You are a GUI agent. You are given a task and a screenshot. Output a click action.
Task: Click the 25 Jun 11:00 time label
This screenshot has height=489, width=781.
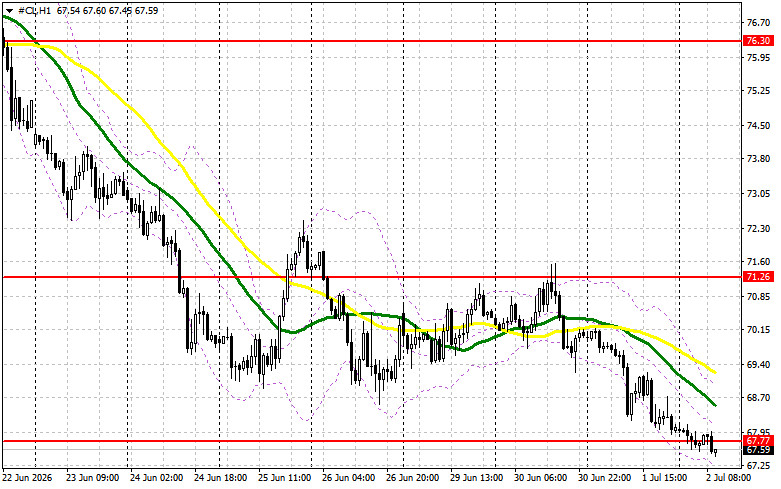coord(285,478)
